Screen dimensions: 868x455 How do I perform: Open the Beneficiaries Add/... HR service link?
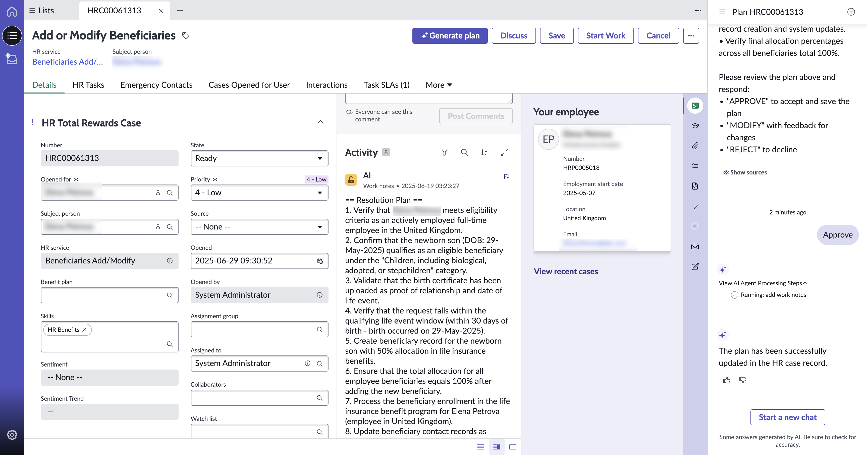coord(67,62)
